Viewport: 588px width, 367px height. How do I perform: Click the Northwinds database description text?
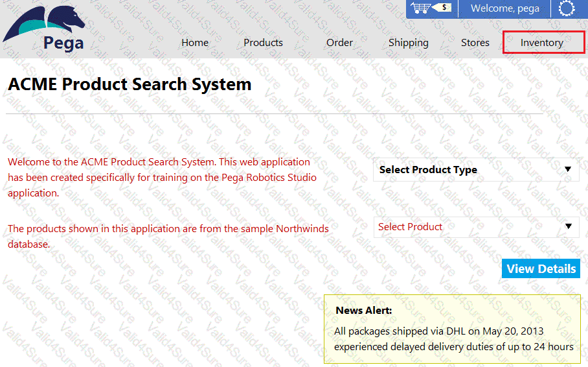[x=168, y=236]
